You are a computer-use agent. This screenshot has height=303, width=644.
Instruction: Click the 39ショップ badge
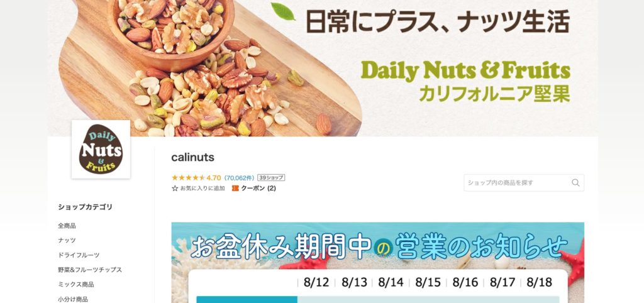(271, 178)
